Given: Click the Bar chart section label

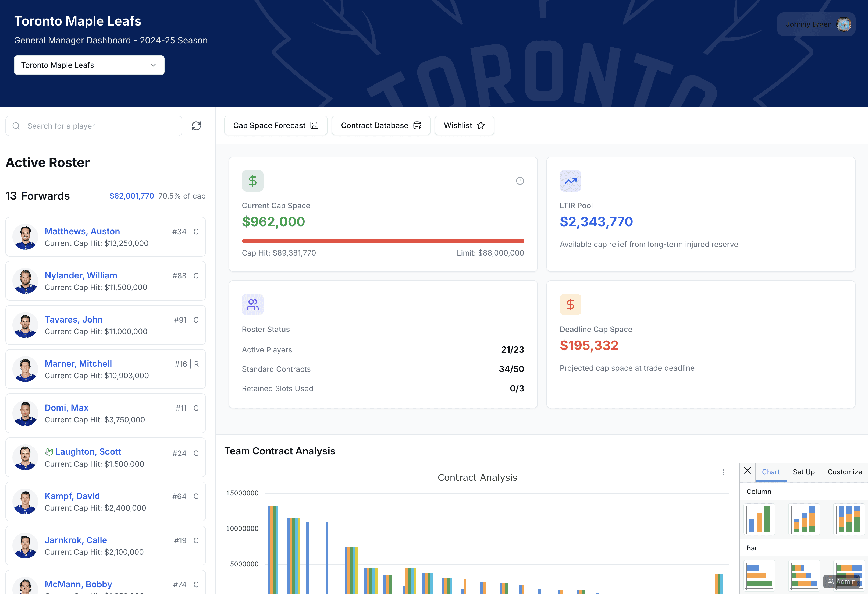Looking at the screenshot, I should coord(752,548).
